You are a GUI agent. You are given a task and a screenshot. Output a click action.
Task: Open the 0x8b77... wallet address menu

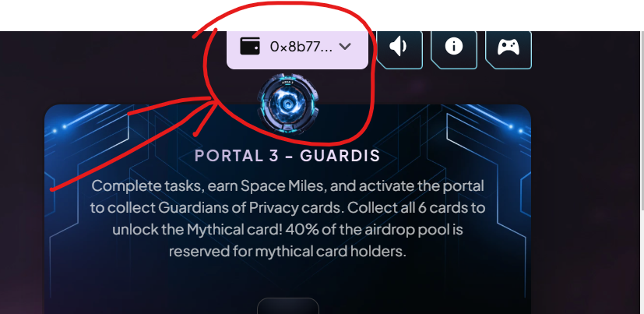coord(301,47)
